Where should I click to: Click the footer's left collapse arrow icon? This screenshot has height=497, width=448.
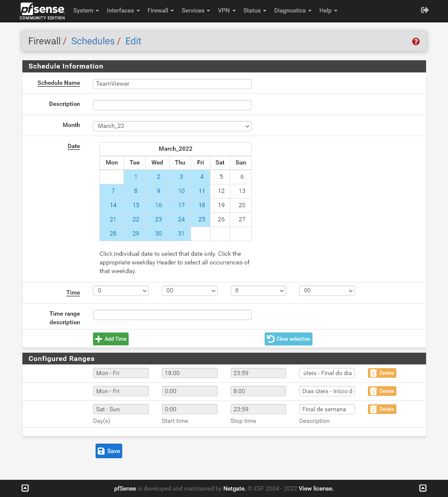click(x=25, y=488)
